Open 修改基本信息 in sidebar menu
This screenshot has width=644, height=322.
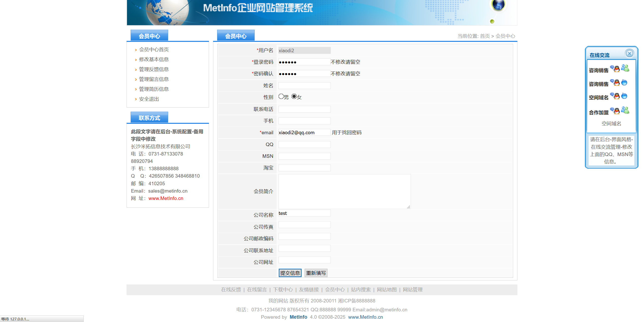[154, 59]
